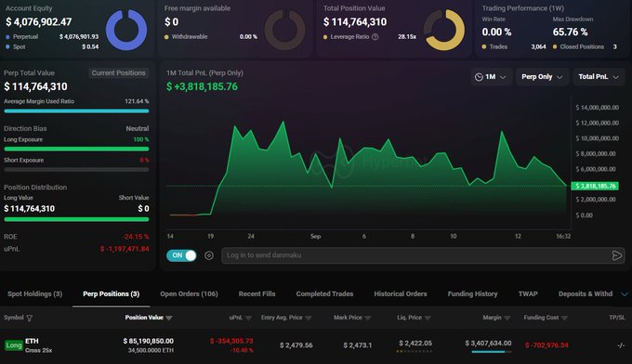
Task: Click the Trades 3,064 count
Action: (x=538, y=46)
